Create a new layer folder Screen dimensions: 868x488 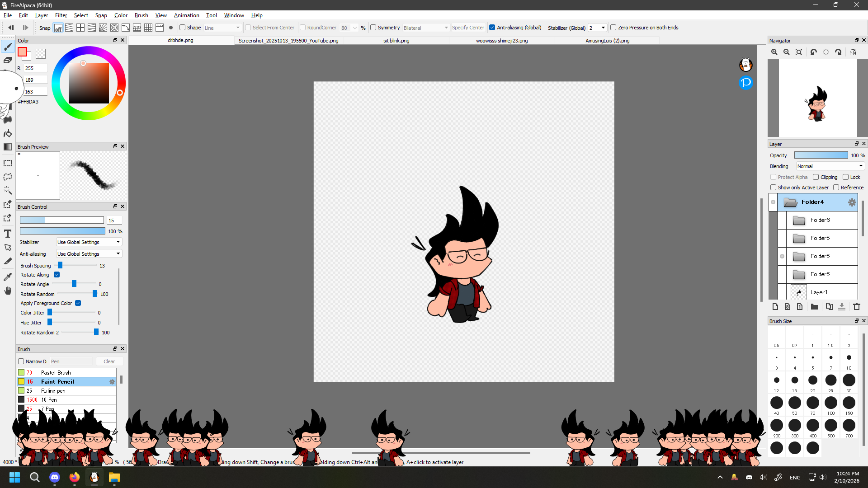point(814,307)
